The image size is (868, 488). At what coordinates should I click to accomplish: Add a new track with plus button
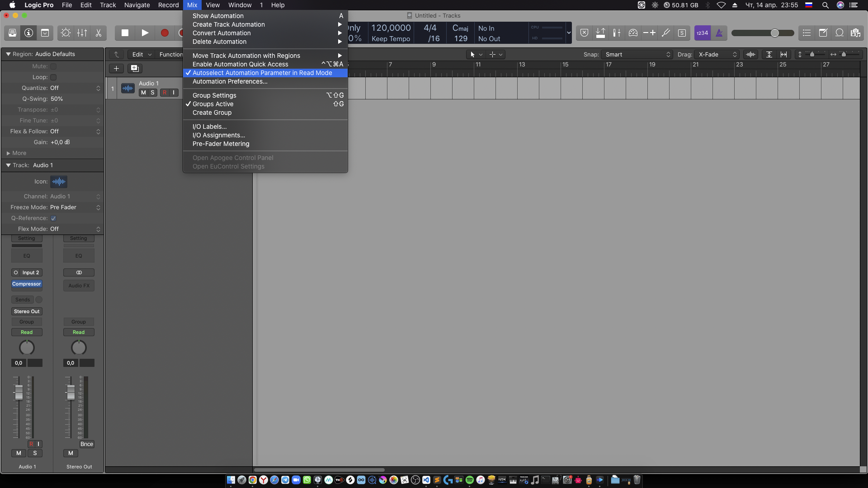(x=116, y=69)
